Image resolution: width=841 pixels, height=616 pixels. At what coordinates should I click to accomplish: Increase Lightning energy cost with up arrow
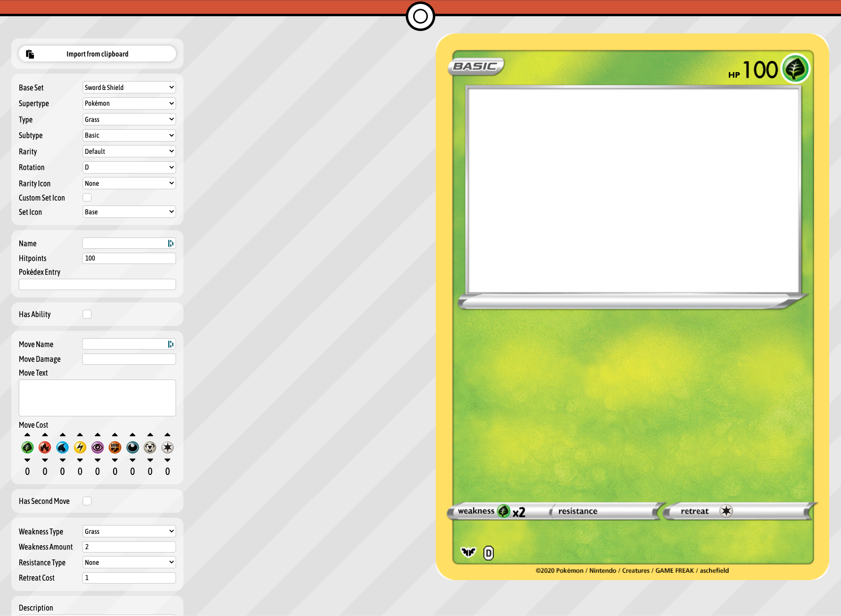coord(80,435)
